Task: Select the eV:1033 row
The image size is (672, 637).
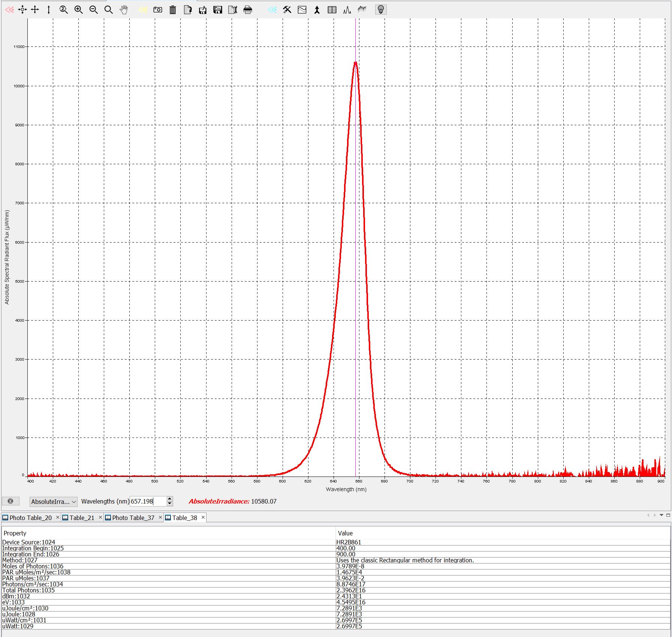Action: click(336, 602)
